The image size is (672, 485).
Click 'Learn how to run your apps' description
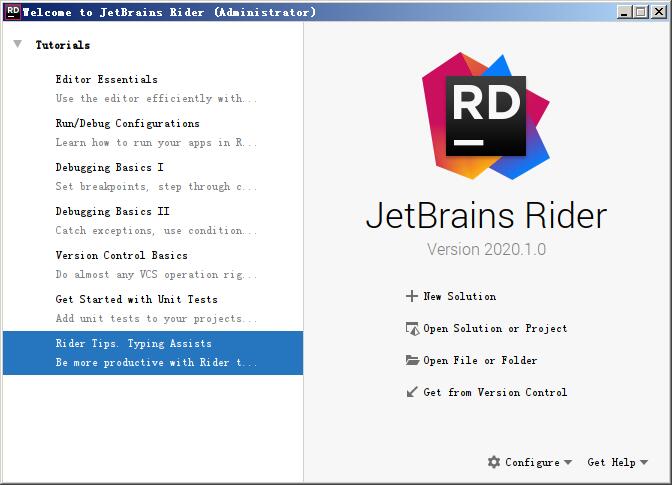(x=156, y=143)
